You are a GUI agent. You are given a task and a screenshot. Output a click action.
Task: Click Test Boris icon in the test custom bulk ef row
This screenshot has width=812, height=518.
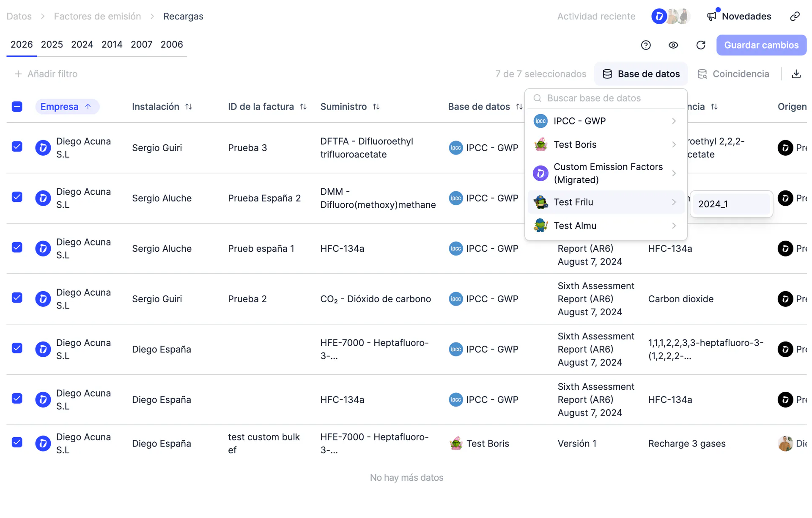(456, 444)
